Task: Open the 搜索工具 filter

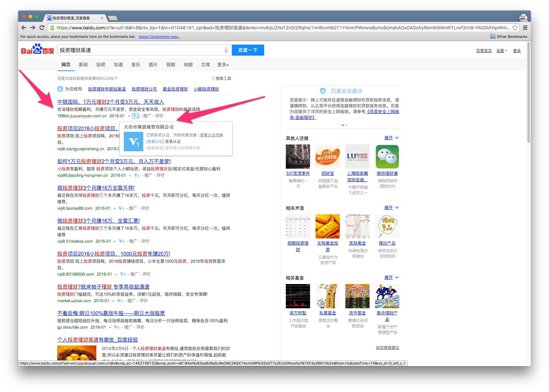Action: click(x=221, y=79)
